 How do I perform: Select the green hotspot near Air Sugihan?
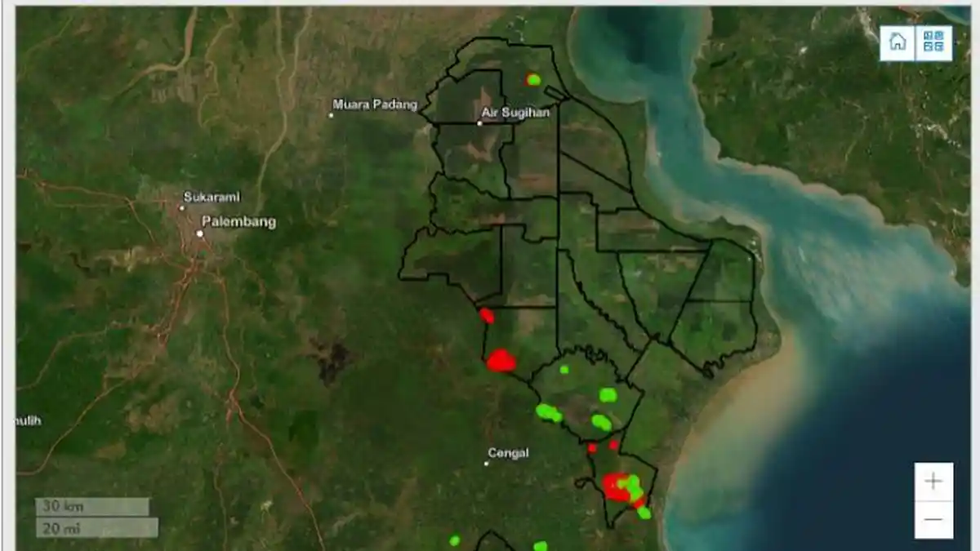coord(533,79)
